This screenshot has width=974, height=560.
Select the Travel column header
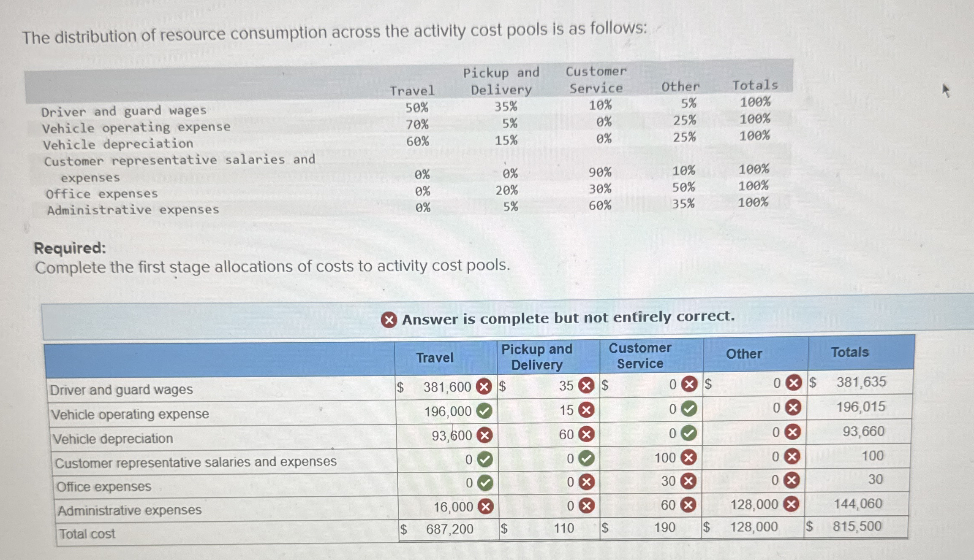[435, 357]
